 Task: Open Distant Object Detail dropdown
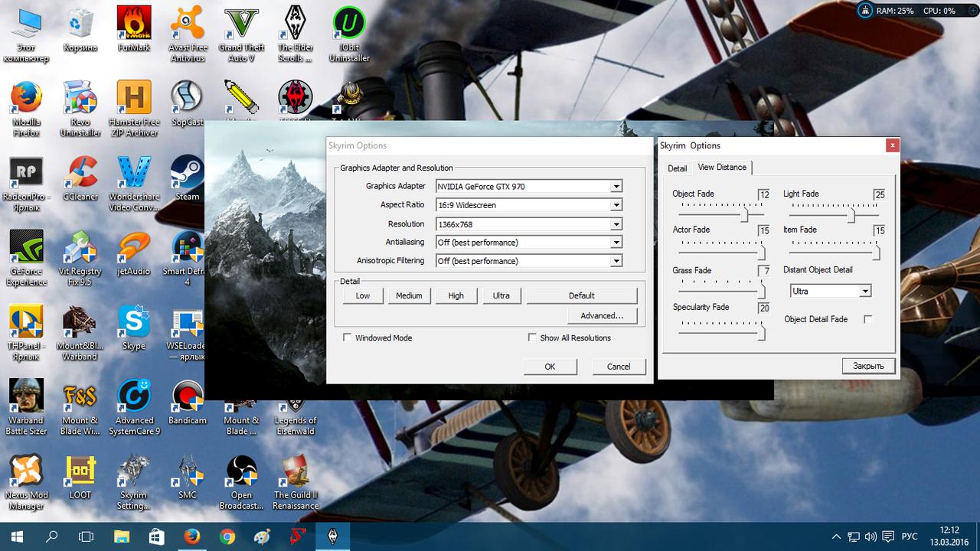coord(864,291)
